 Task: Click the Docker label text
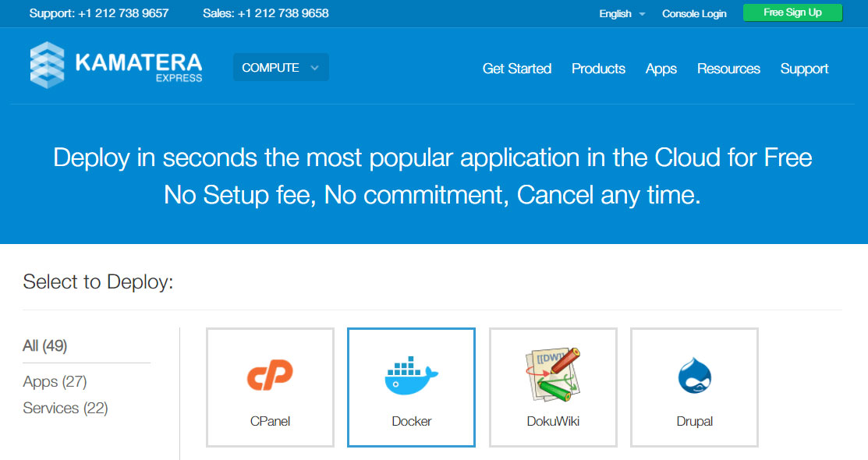point(411,421)
